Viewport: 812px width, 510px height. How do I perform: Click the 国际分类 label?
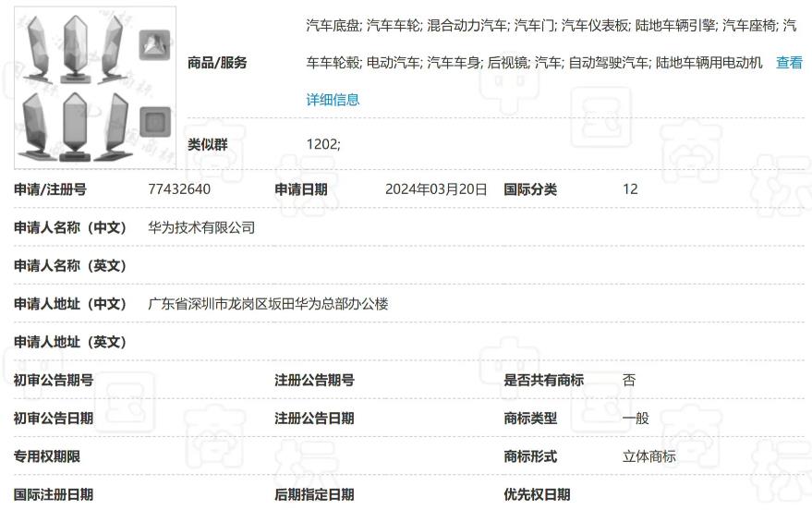[x=530, y=189]
